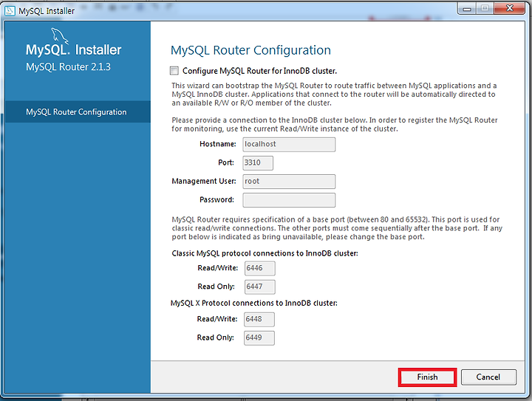Click the MySQL dolphin logo in sidebar
This screenshot has width=532, height=401.
(x=59, y=35)
